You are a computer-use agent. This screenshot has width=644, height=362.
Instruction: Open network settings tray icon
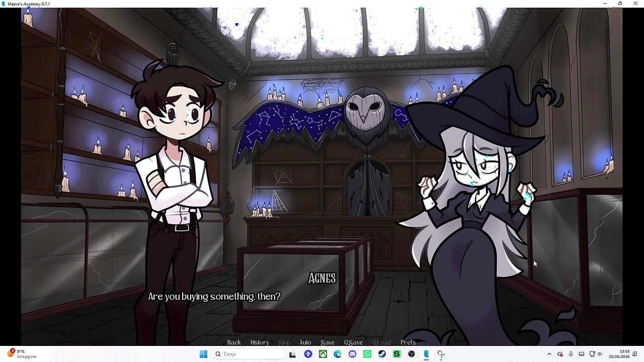(x=592, y=354)
